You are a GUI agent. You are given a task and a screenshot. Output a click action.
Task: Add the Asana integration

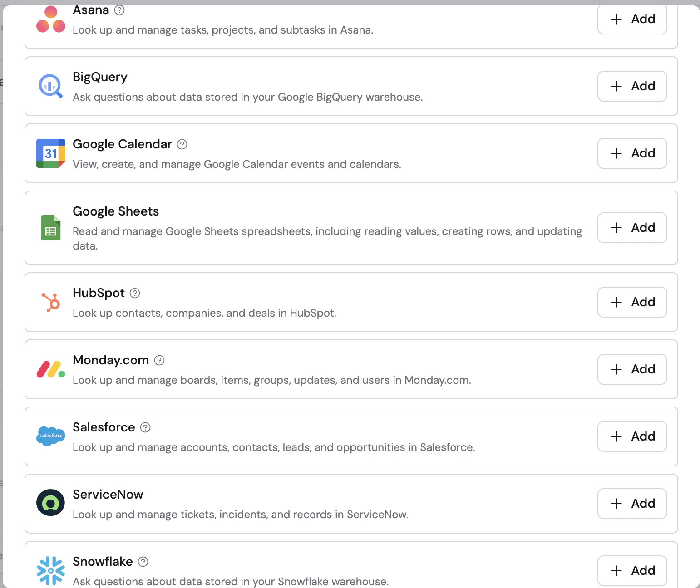pos(632,19)
